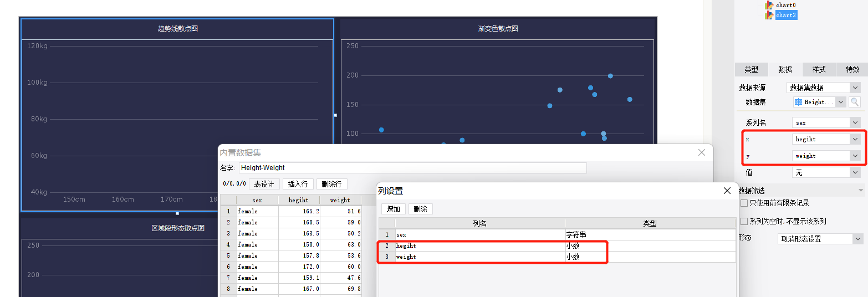Click the 区域段形态散点图 chart title
Screen dimensions: 868x297
178,228
